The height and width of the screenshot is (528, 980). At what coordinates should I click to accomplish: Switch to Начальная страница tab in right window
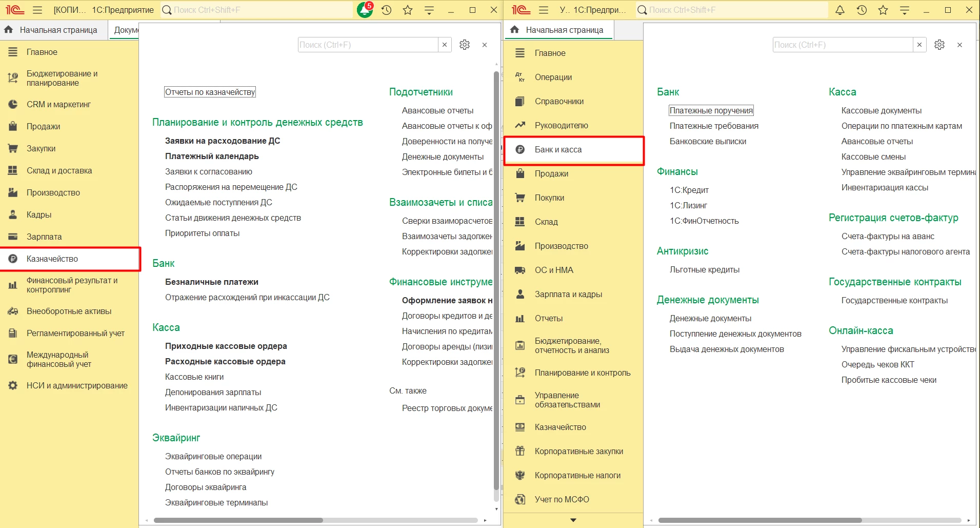[559, 30]
